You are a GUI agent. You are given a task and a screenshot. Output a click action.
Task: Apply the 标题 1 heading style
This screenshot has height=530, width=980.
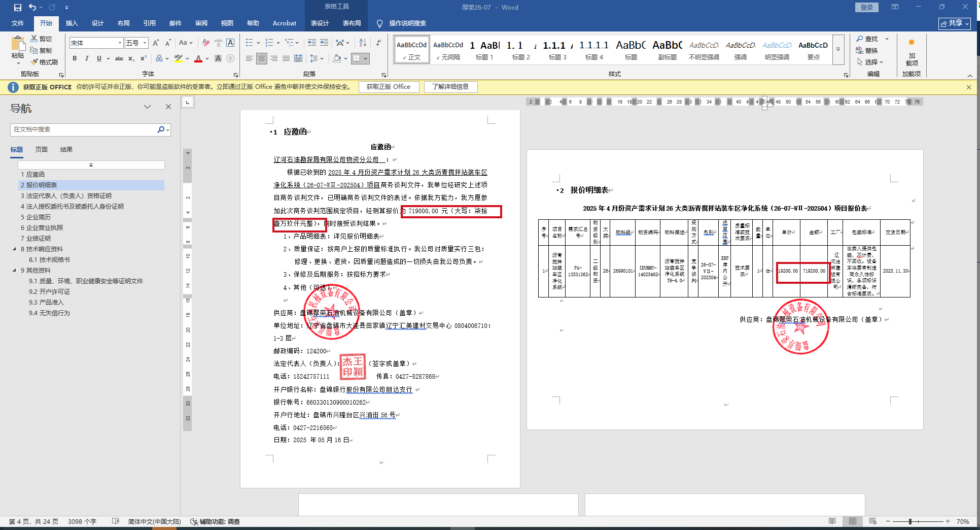coord(484,50)
